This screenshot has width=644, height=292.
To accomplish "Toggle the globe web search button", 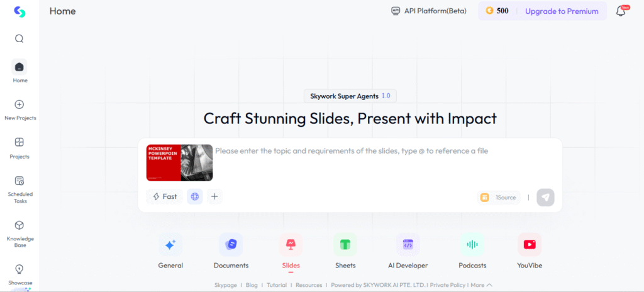I will tap(195, 196).
